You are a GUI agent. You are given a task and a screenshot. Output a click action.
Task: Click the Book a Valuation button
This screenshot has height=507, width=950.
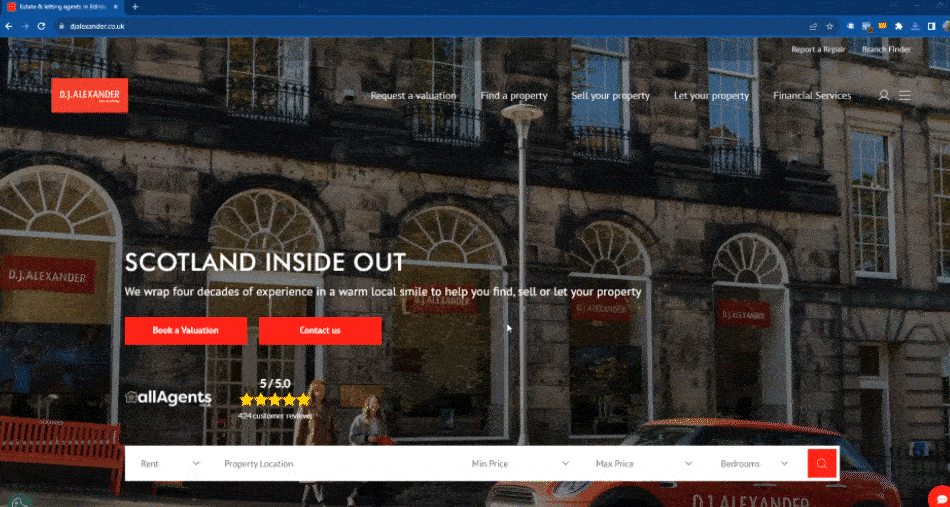tap(185, 331)
